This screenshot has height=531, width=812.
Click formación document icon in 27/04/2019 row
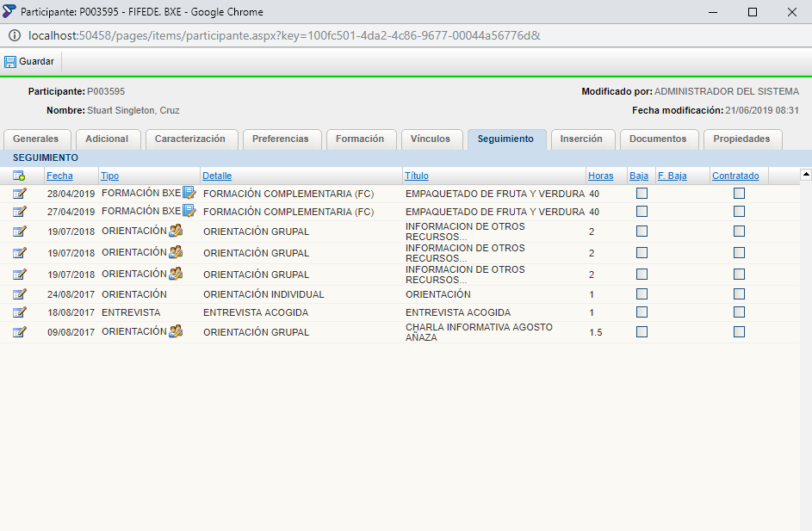click(x=189, y=211)
